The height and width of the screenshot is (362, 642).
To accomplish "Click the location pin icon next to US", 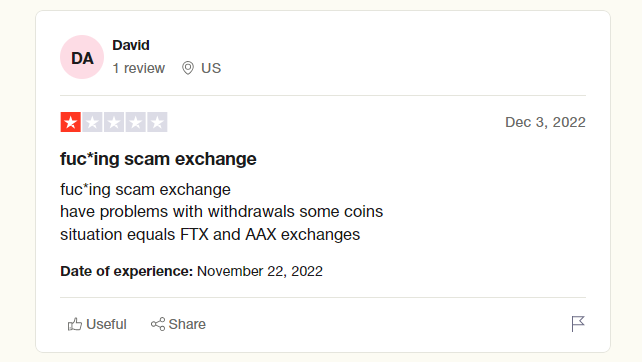I will (188, 68).
